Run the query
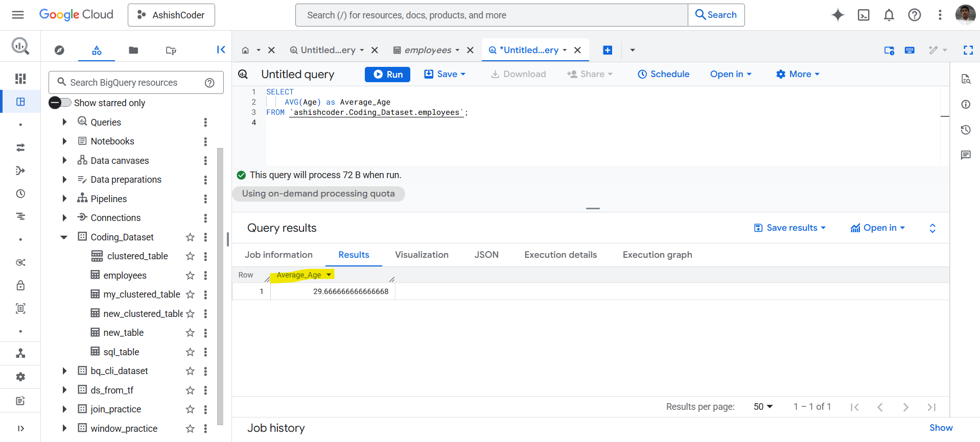 click(387, 74)
